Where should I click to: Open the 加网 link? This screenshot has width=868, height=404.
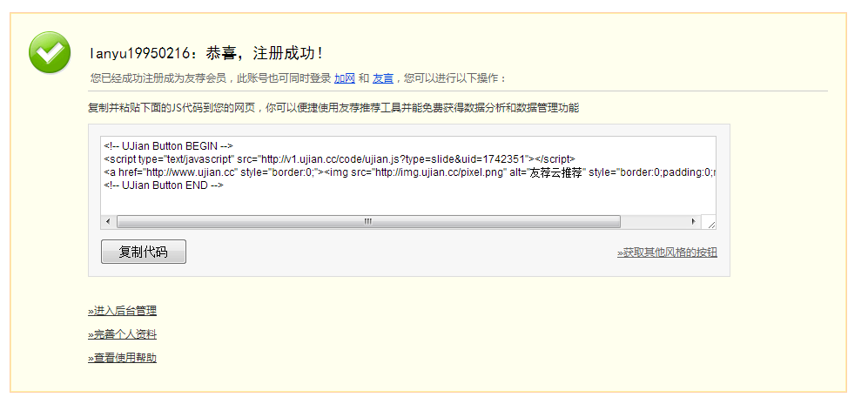[344, 78]
